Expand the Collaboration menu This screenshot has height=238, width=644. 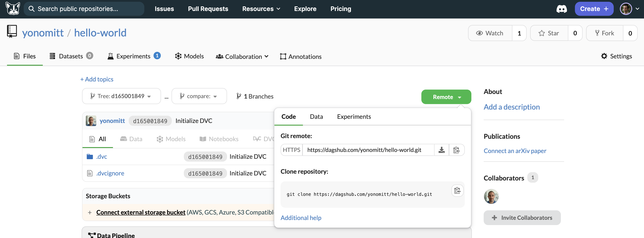point(242,57)
